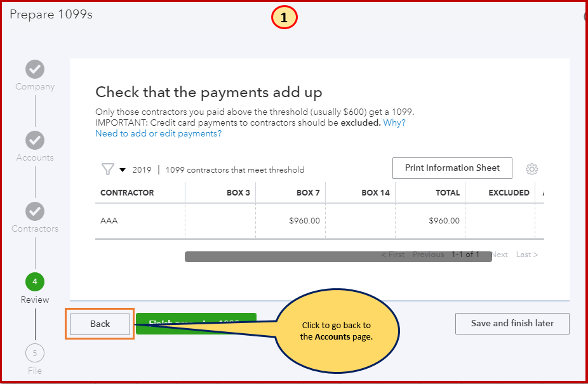The height and width of the screenshot is (384, 588).
Task: Click the Contractors step label
Action: 35,228
